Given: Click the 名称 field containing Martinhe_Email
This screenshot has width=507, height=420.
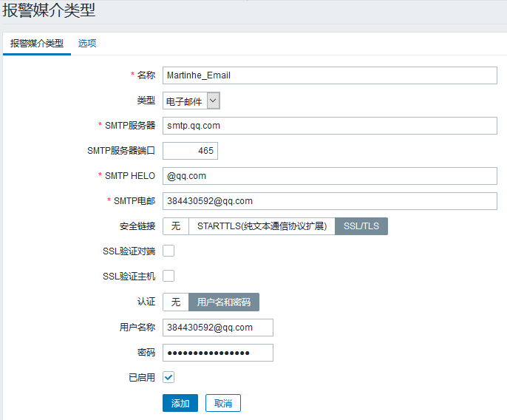Looking at the screenshot, I should 330,75.
